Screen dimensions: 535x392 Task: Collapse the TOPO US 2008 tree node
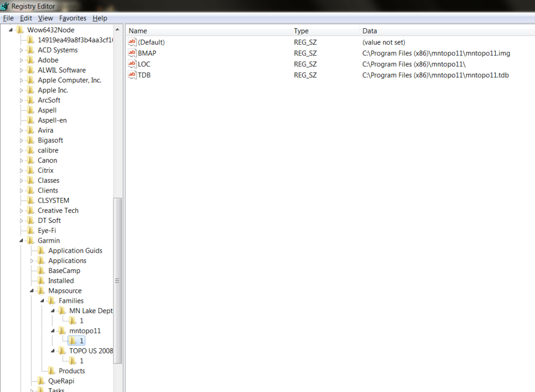point(53,351)
